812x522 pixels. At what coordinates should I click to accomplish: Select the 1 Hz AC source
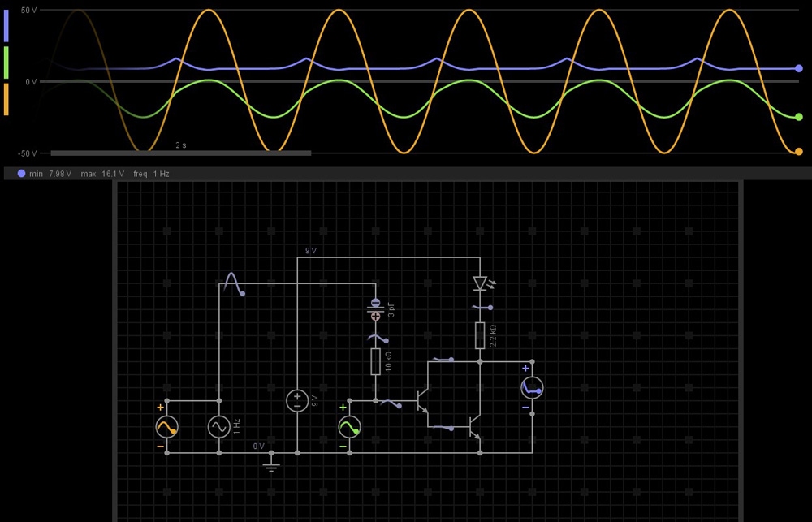tap(219, 427)
